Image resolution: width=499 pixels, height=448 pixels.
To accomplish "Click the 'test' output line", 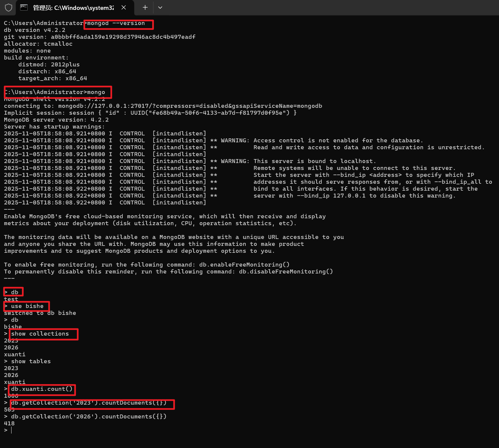I will [x=11, y=299].
